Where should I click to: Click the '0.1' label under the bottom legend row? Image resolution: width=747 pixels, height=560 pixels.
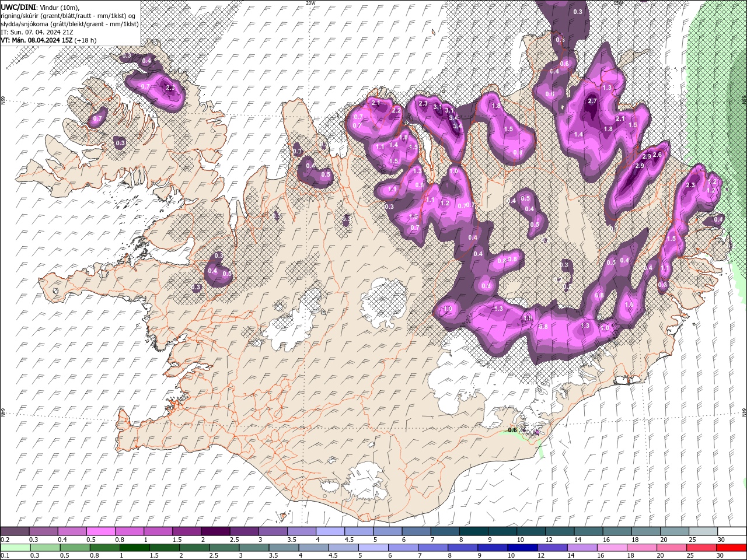point(5,556)
